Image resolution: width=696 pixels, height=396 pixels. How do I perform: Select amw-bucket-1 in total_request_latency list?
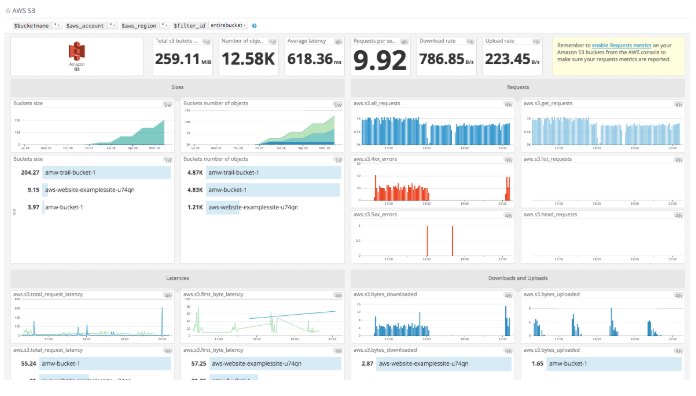(105, 364)
